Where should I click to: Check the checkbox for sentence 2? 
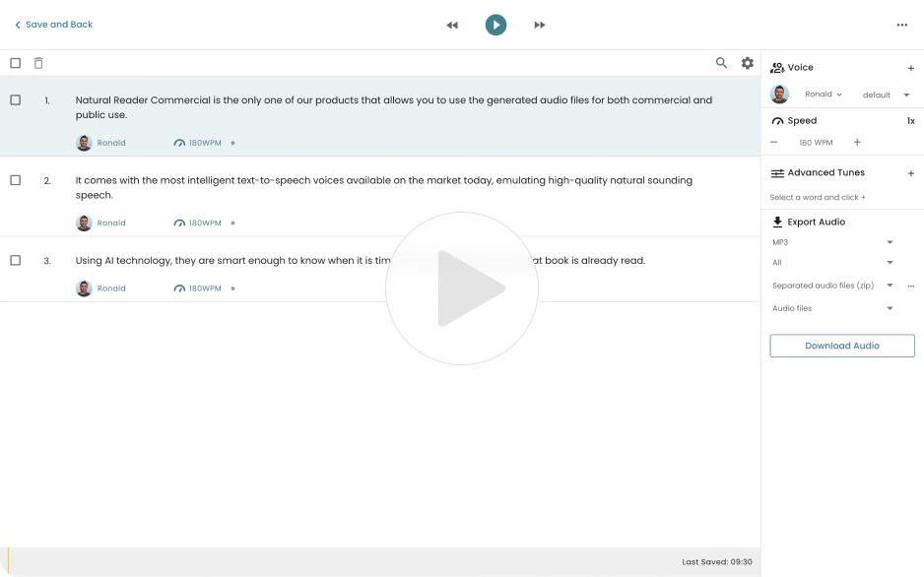[x=14, y=180]
